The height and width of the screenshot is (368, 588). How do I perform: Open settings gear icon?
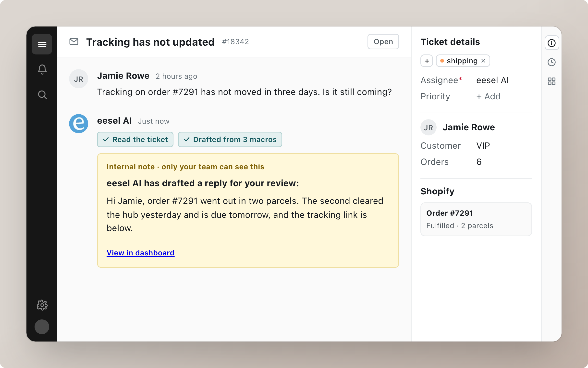tap(42, 305)
